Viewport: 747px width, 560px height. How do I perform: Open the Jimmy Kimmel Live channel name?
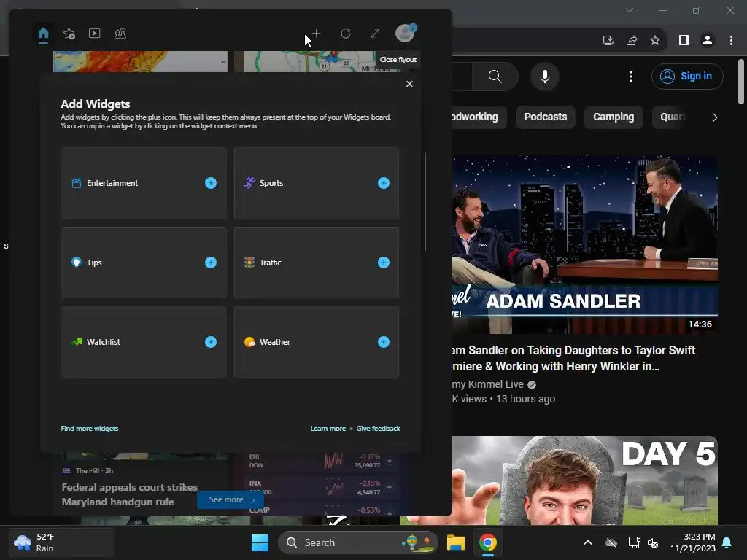click(488, 384)
